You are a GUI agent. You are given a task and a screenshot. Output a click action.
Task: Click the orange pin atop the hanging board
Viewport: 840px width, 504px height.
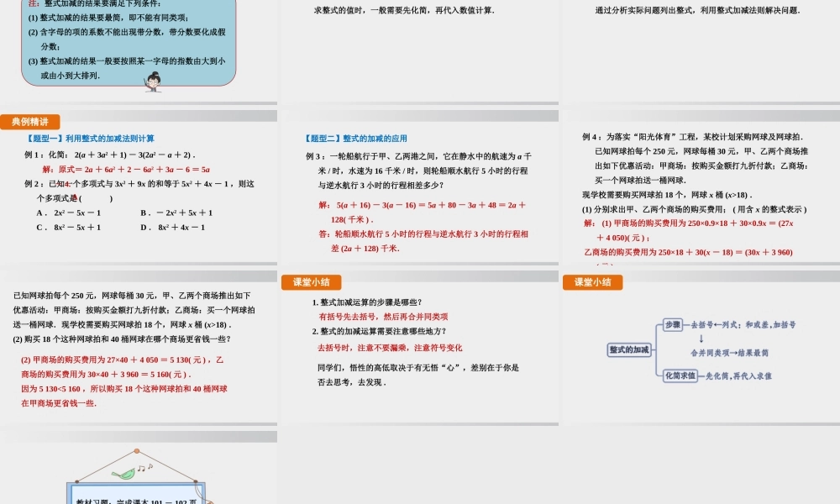(x=137, y=451)
